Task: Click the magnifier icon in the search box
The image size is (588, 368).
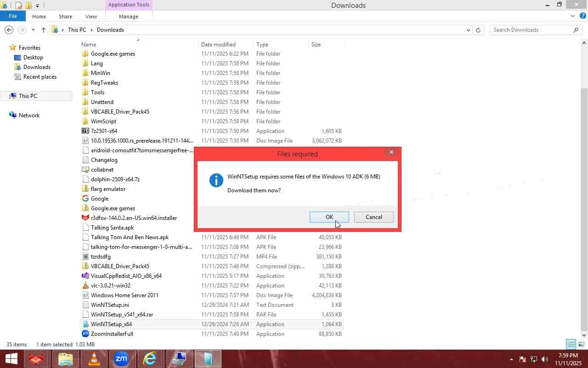Action: [576, 30]
